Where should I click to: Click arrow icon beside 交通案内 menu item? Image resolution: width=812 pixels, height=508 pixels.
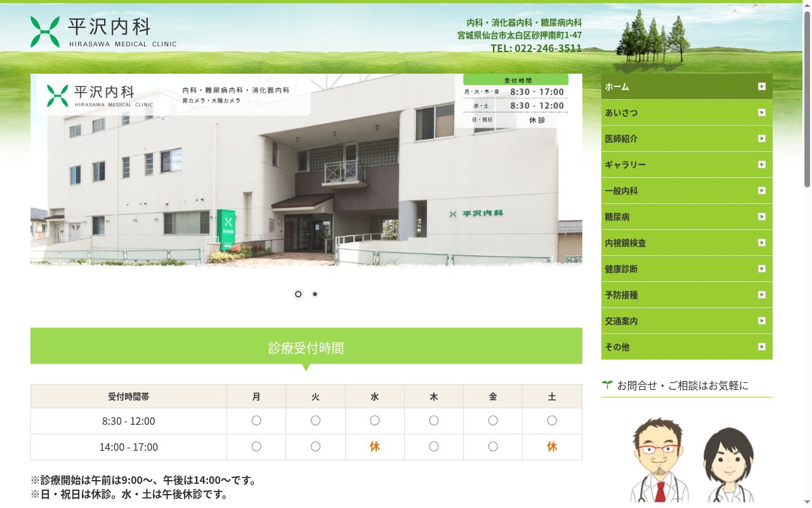(x=762, y=321)
